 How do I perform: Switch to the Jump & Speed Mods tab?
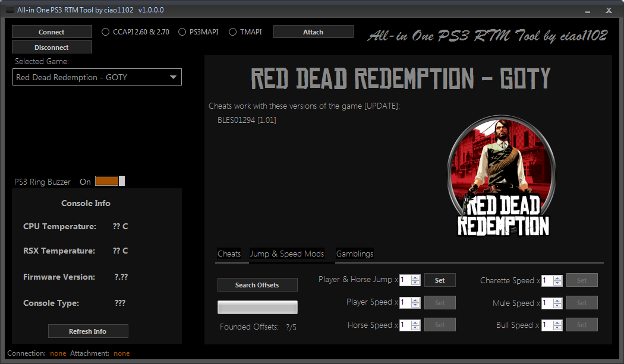click(x=287, y=254)
